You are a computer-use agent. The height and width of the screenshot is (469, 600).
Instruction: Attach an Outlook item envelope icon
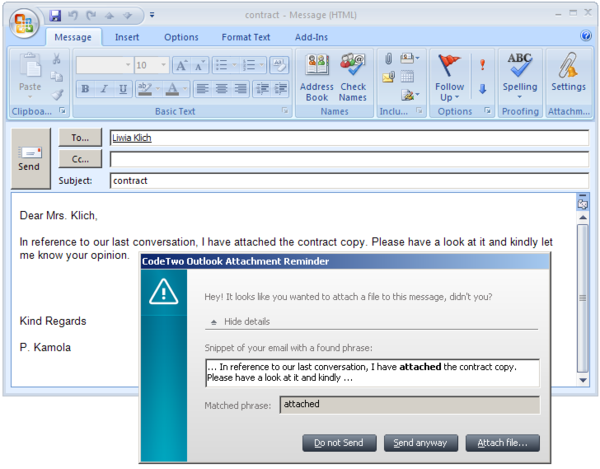pyautogui.click(x=388, y=77)
